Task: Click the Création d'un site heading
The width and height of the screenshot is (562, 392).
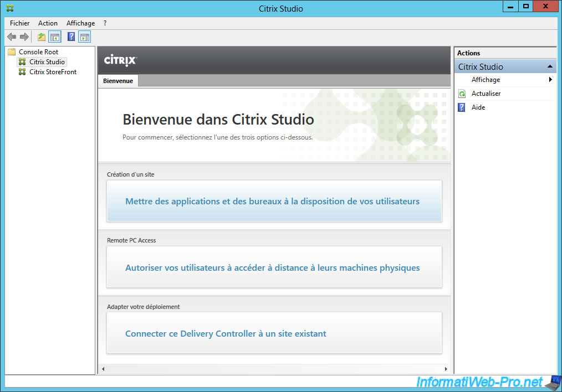Action: [x=130, y=174]
